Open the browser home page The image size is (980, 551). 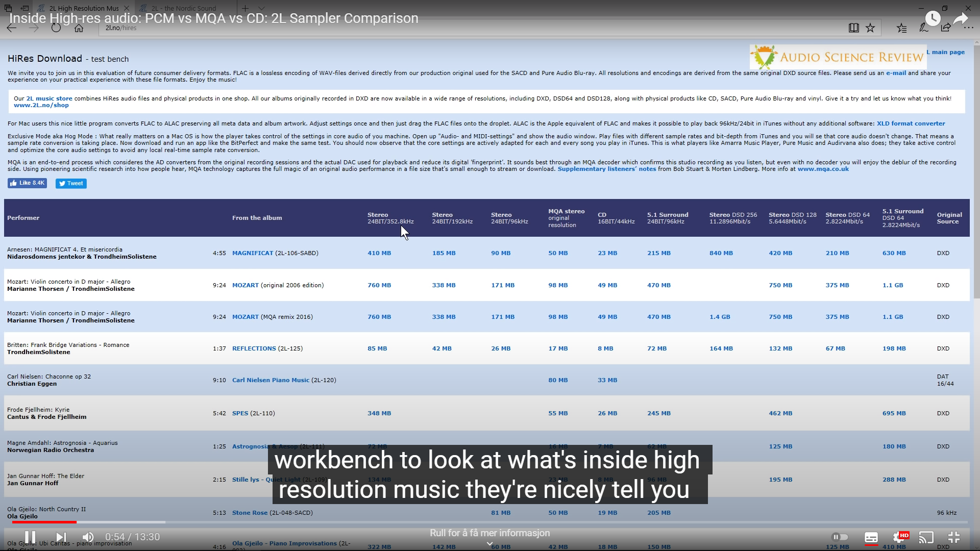[x=79, y=28]
